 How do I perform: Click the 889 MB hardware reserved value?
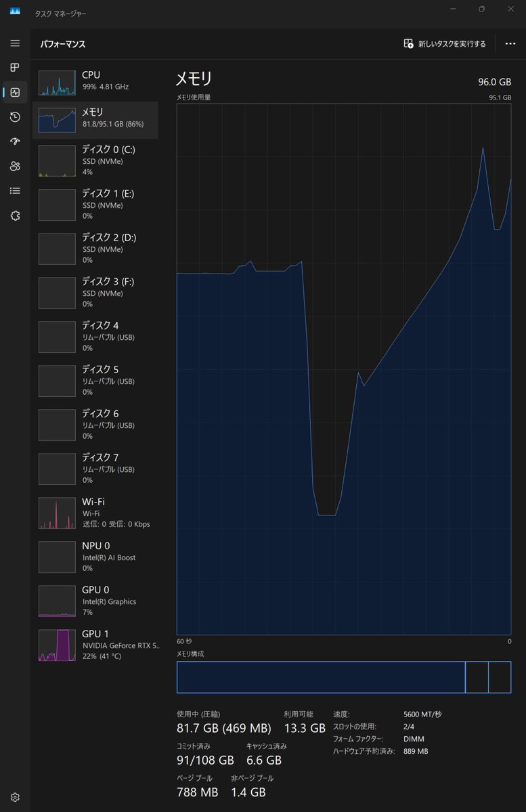point(416,752)
